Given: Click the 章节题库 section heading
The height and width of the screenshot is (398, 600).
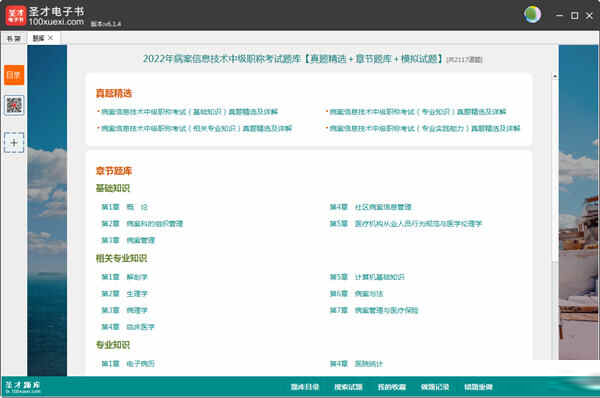Looking at the screenshot, I should coord(114,171).
